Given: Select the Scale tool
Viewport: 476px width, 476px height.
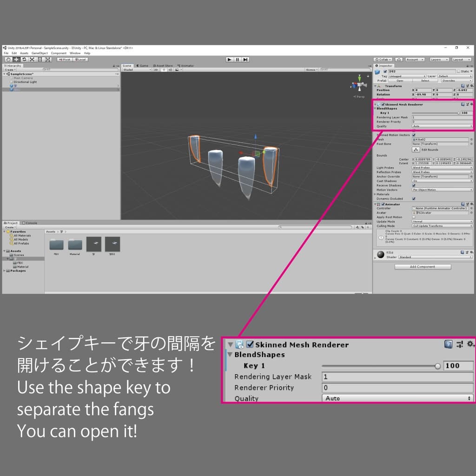Looking at the screenshot, I should coord(32,59).
